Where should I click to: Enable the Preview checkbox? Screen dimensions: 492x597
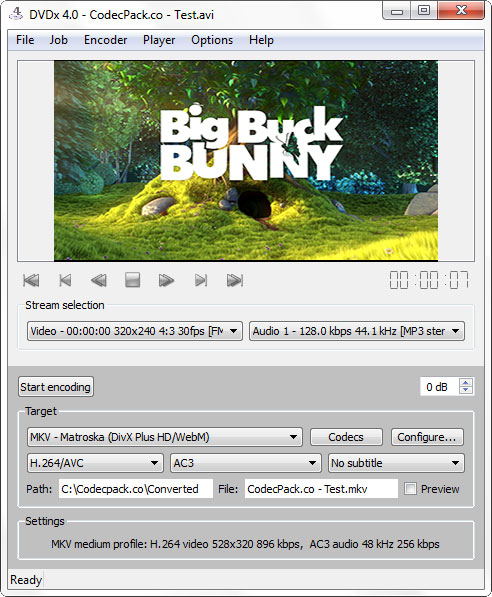[410, 488]
